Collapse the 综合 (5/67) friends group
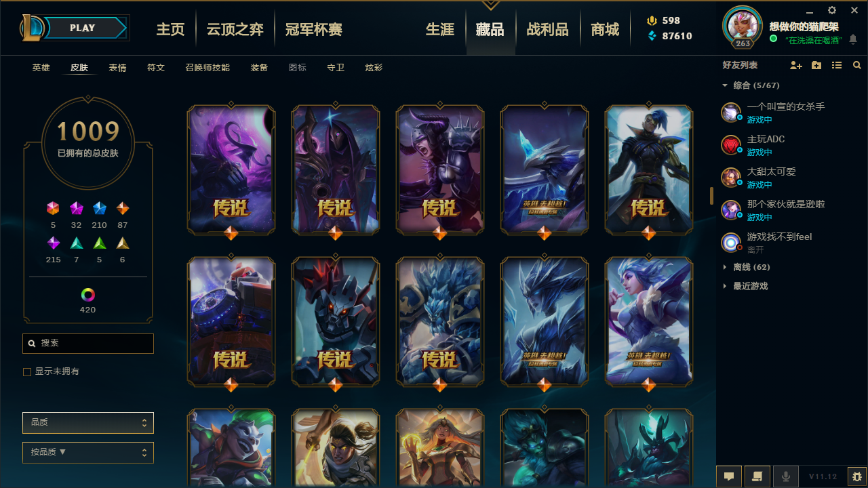 point(751,85)
